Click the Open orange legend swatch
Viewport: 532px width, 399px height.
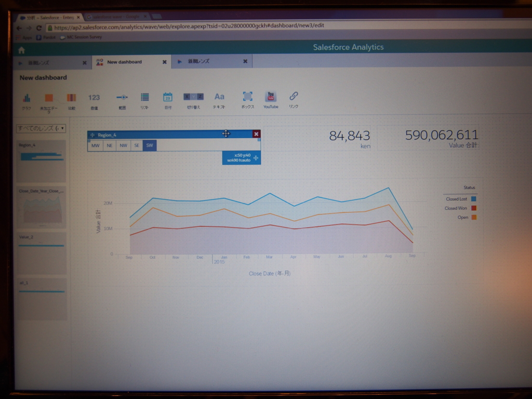point(474,217)
